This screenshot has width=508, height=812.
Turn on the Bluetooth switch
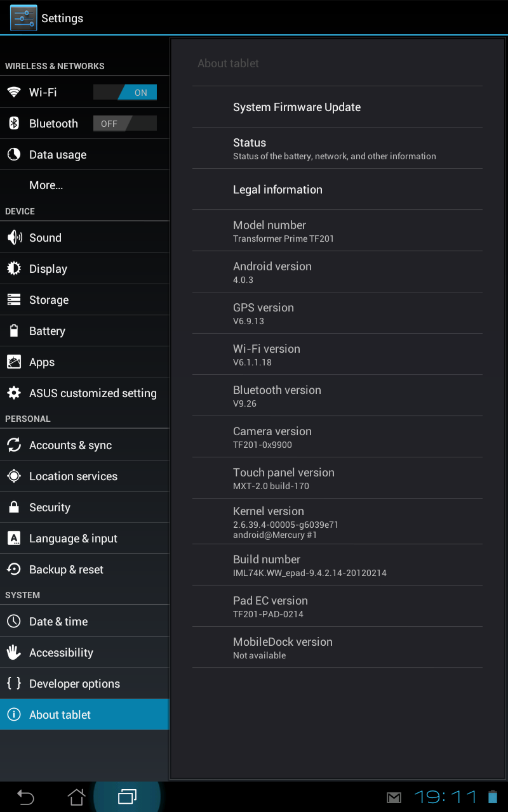click(125, 124)
